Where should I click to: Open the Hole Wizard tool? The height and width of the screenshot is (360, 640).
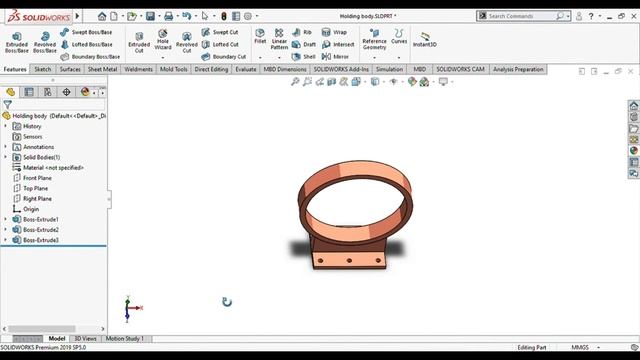tap(163, 39)
